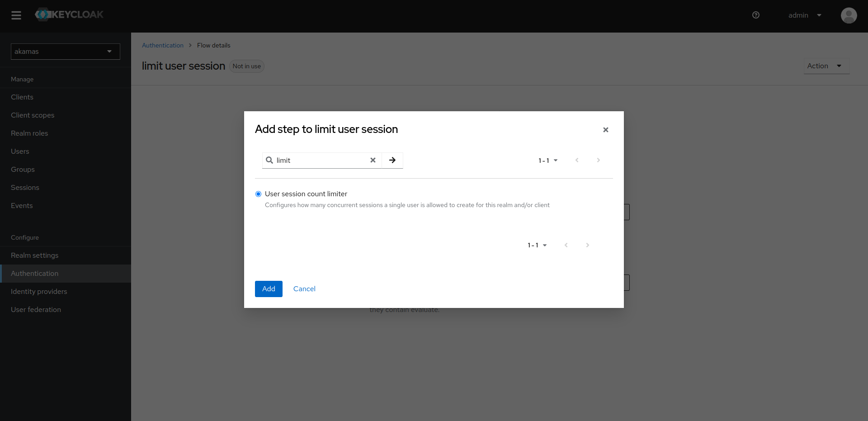Click the Add button
This screenshot has height=421, width=868.
269,289
